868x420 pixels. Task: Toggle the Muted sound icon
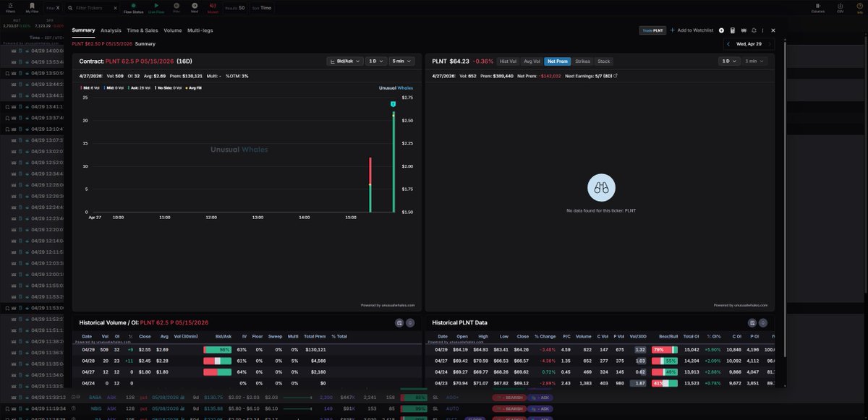[x=213, y=7]
